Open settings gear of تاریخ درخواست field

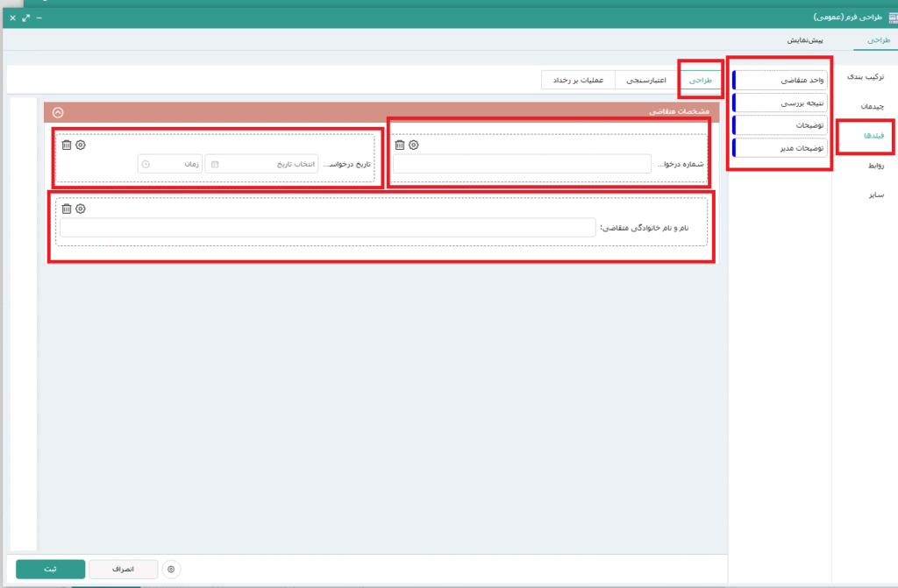click(x=81, y=145)
